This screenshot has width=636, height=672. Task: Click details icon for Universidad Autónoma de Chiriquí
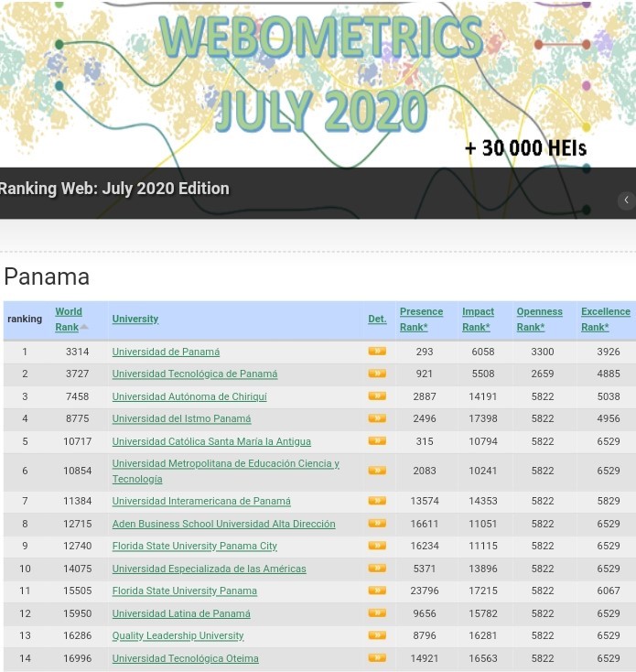377,396
